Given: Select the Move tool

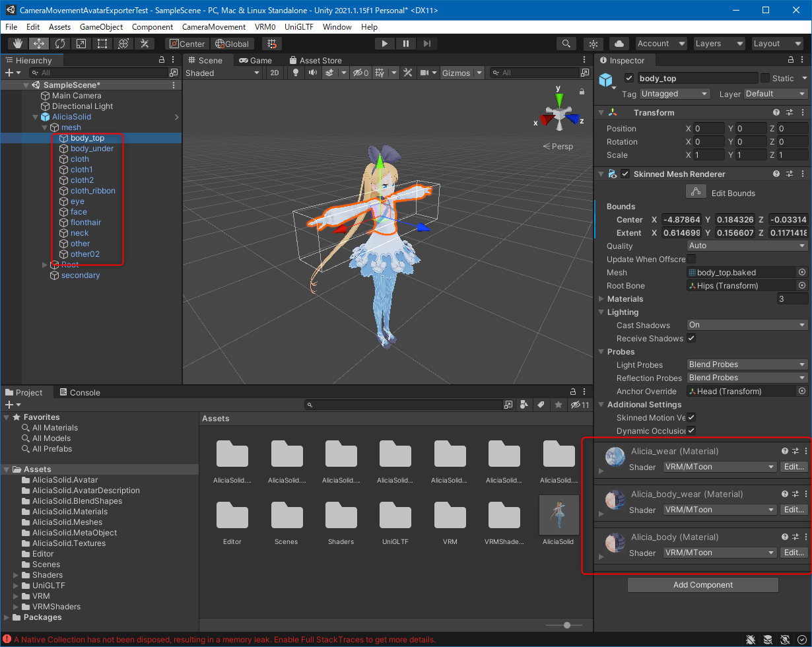Looking at the screenshot, I should [x=38, y=44].
